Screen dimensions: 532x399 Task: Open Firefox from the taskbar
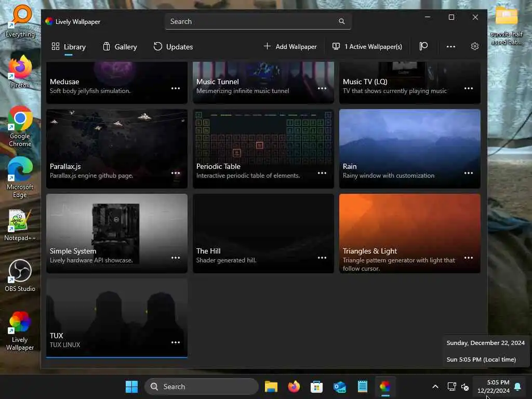tap(294, 387)
